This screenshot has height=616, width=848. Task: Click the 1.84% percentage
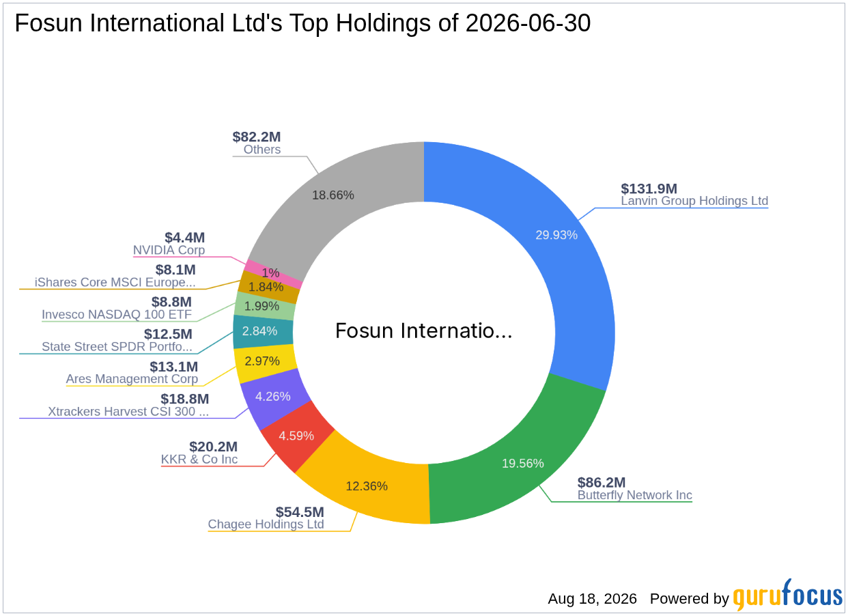(266, 287)
